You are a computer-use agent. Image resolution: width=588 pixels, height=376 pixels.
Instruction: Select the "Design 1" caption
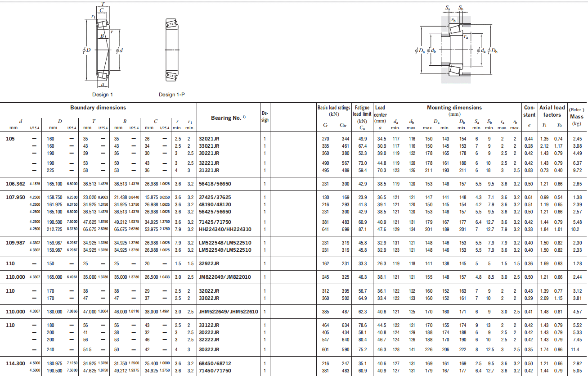[103, 95]
